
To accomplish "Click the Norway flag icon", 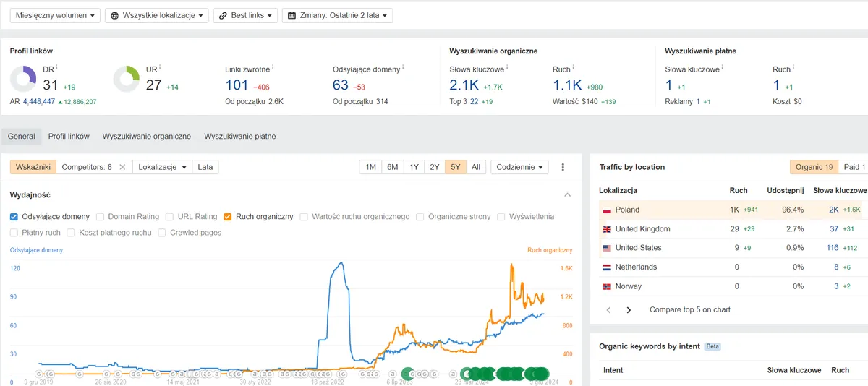I will point(607,286).
